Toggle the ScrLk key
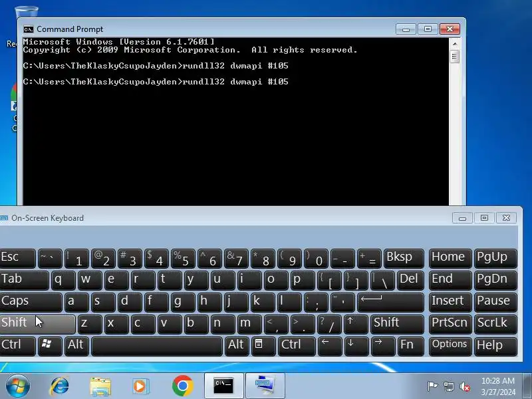532x399 pixels. pyautogui.click(x=495, y=323)
